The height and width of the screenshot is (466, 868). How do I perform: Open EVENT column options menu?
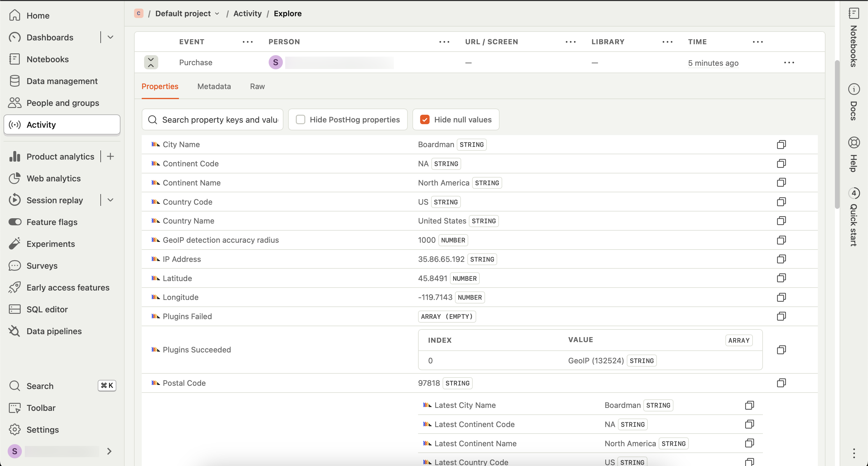pyautogui.click(x=248, y=42)
